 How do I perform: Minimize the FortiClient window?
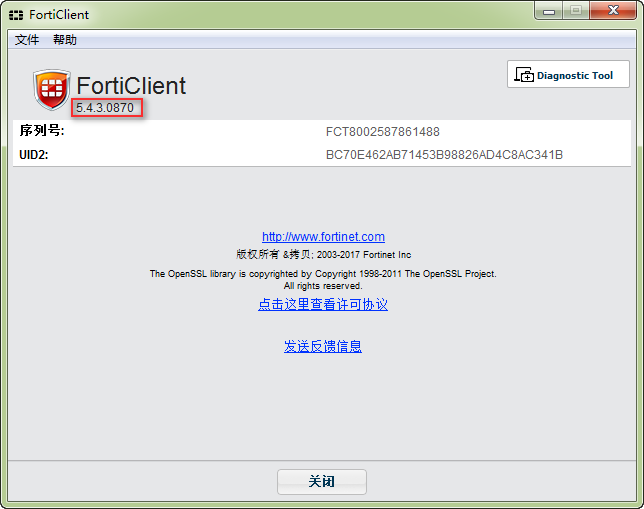549,11
